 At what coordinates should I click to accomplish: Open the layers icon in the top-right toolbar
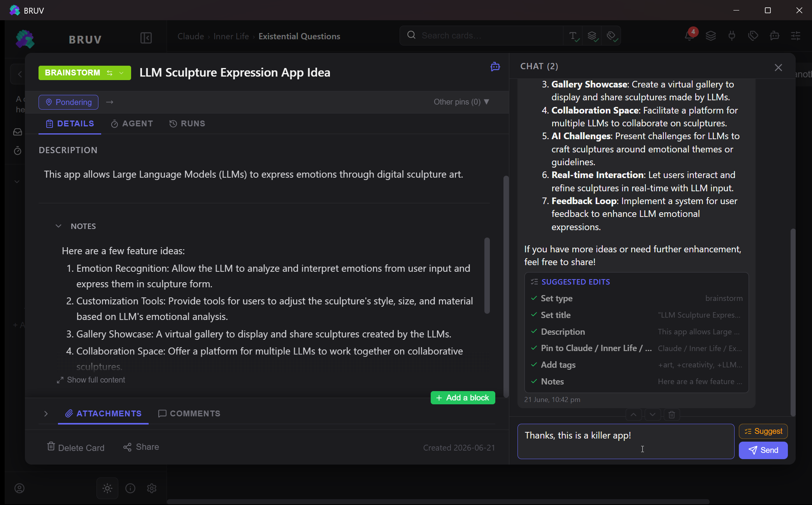tap(711, 36)
